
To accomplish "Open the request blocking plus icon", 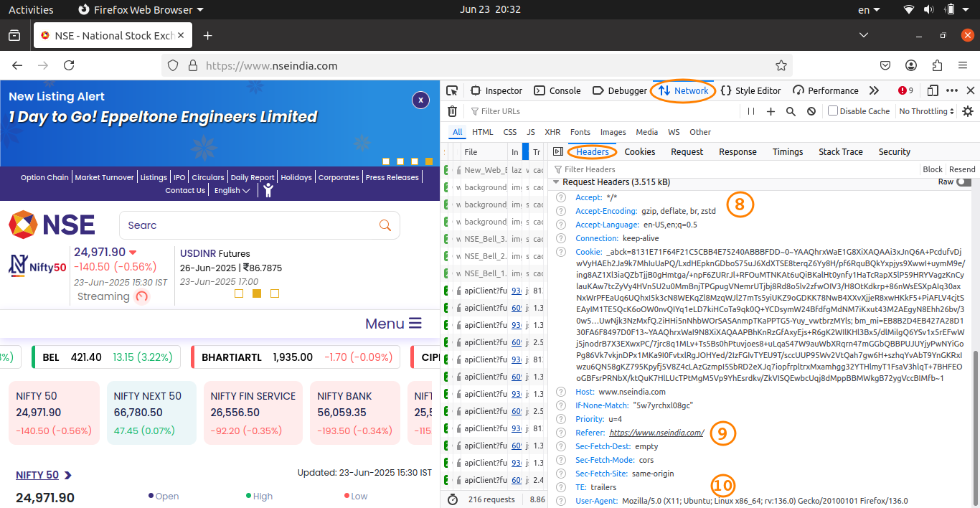I will [771, 111].
